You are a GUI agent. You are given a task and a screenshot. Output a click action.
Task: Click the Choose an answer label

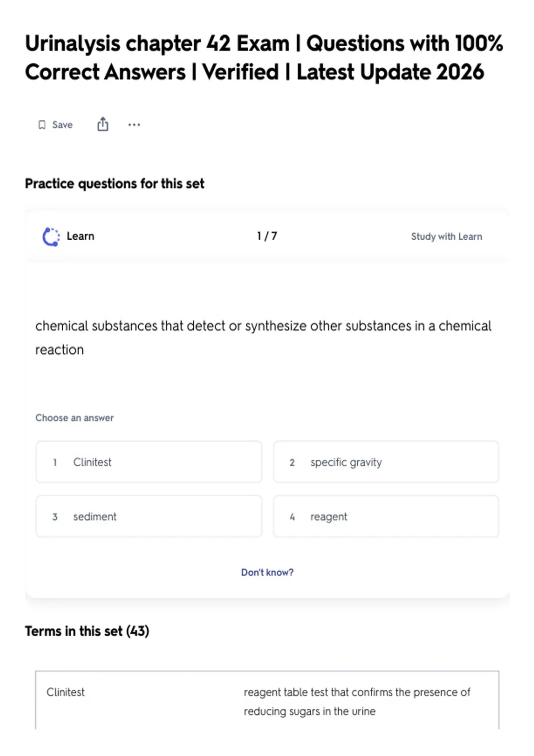coord(75,418)
